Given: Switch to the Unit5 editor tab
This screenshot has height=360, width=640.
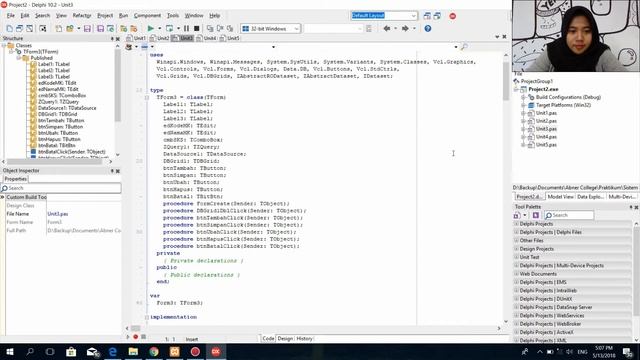Looking at the screenshot, I should [230, 38].
